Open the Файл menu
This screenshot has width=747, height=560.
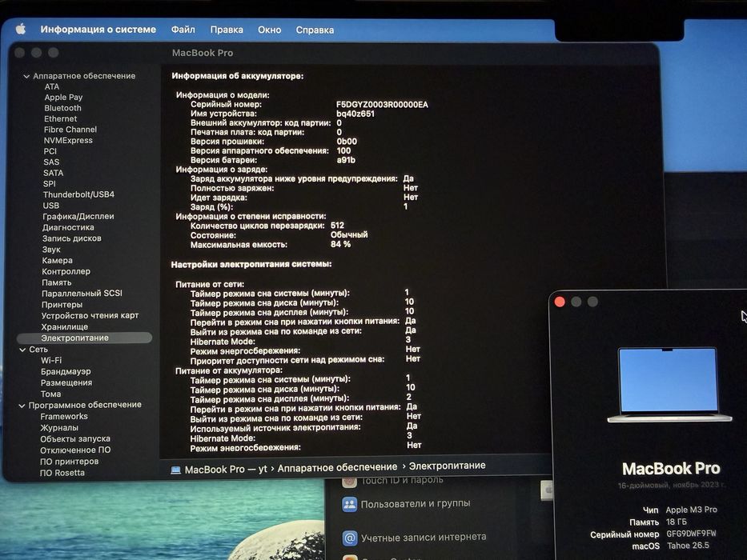click(183, 30)
